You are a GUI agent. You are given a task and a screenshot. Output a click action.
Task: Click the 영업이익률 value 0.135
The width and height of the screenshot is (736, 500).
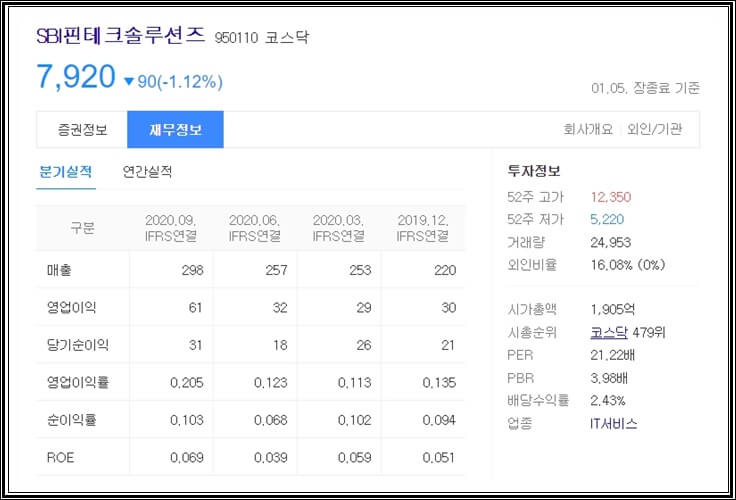439,382
